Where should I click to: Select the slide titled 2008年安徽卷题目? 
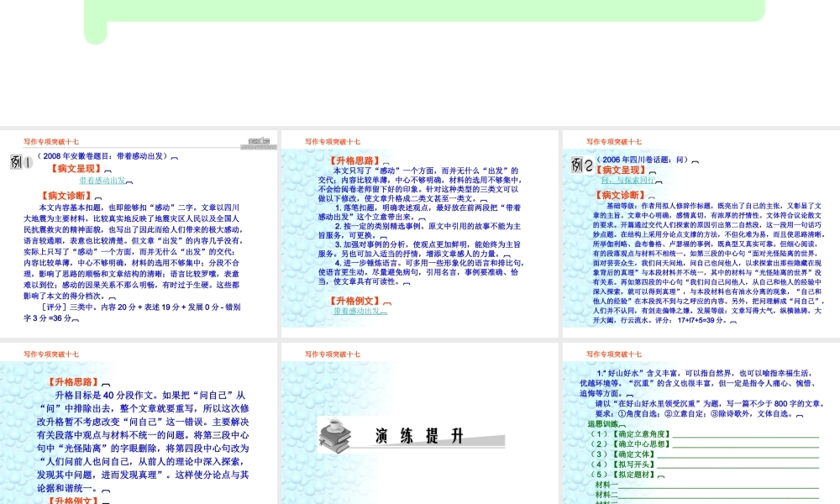point(139,234)
